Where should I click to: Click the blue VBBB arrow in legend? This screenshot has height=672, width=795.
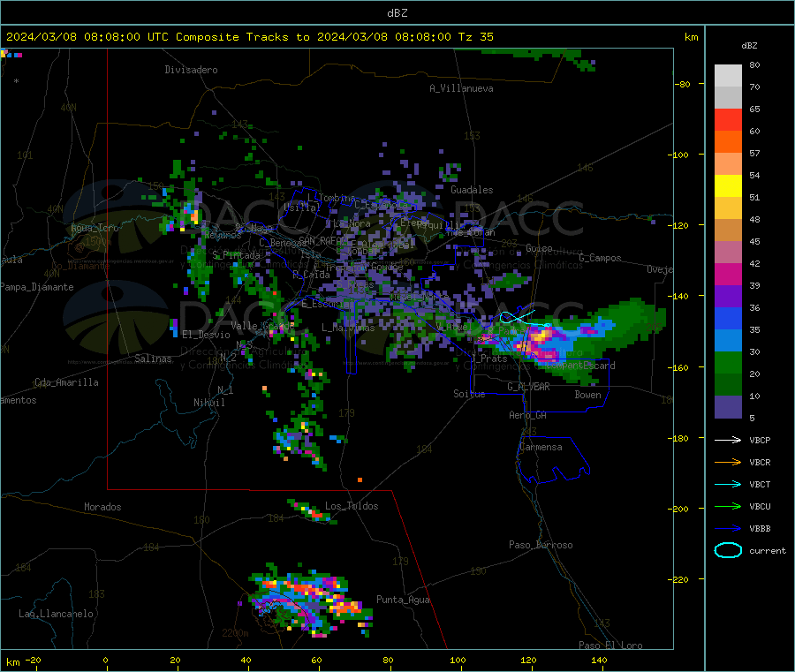pyautogui.click(x=728, y=529)
